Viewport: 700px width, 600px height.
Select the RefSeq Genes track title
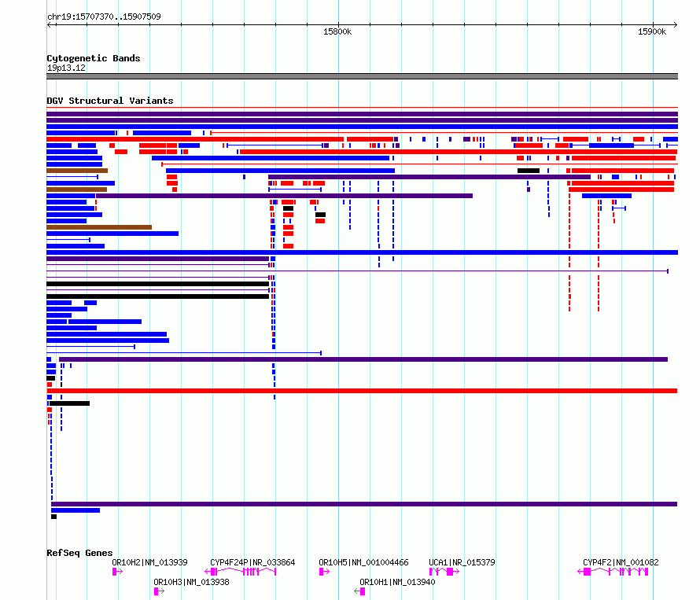click(x=79, y=553)
